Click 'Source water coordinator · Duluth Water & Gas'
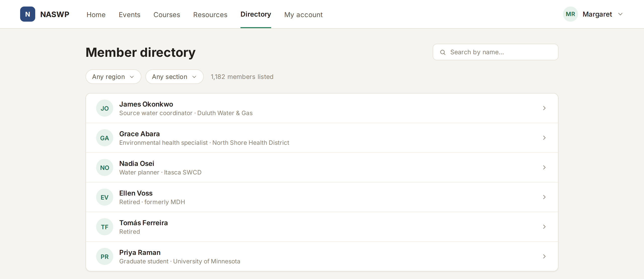Viewport: 644px width, 279px height. pos(186,113)
